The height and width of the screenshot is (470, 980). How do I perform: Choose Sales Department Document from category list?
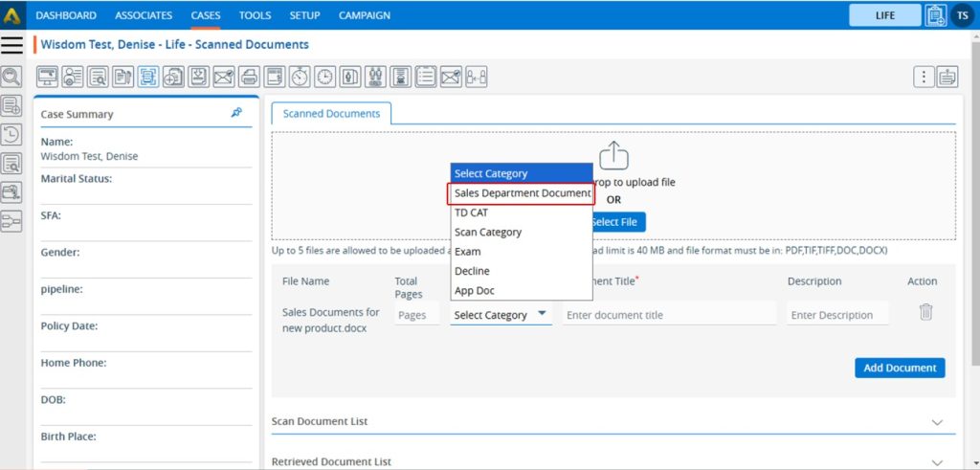point(523,193)
